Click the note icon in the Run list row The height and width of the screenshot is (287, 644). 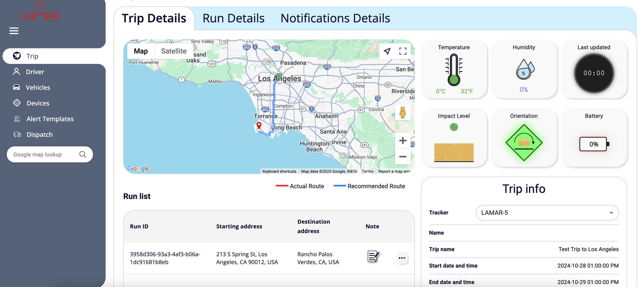373,256
